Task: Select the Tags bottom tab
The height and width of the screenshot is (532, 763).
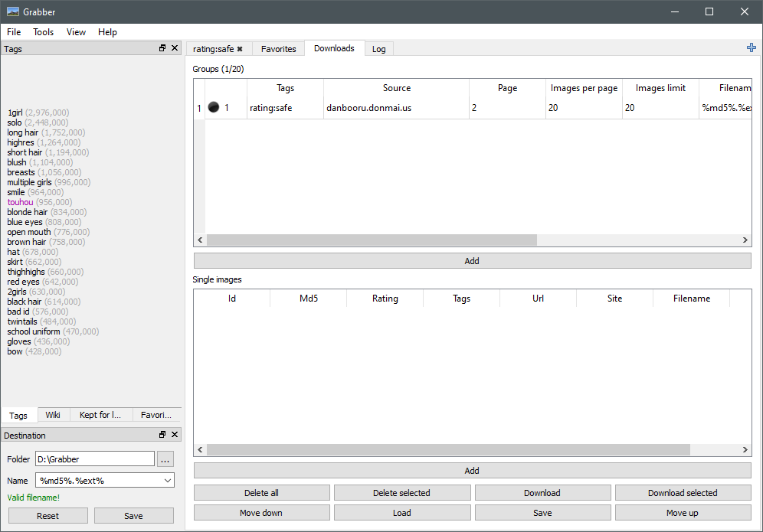Action: (x=18, y=416)
